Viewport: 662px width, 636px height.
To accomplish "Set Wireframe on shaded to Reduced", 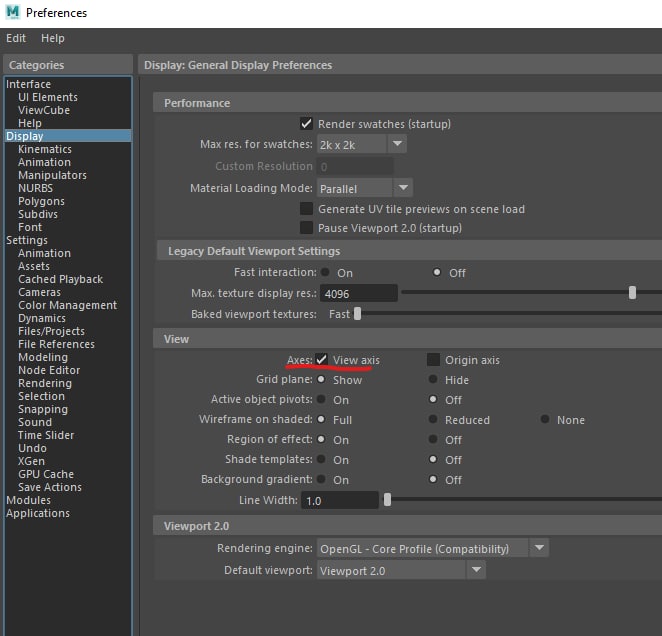I will click(x=433, y=419).
